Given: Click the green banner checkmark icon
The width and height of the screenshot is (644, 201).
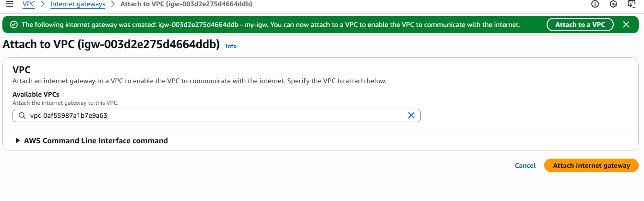Looking at the screenshot, I should coord(14,25).
